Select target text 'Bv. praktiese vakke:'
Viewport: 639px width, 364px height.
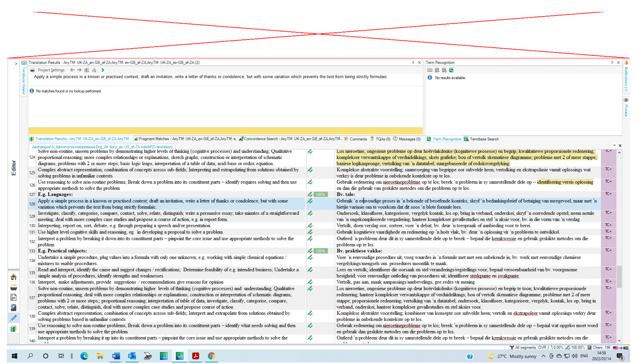coord(360,251)
